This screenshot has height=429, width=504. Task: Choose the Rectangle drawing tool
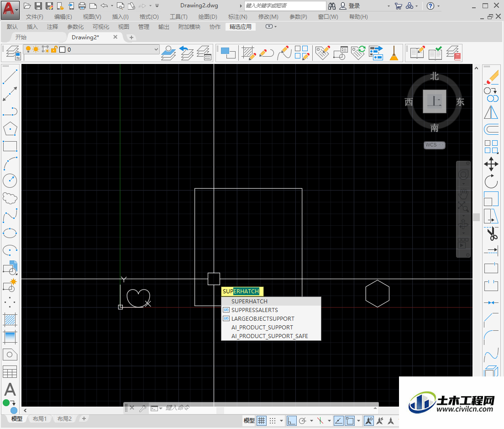[x=10, y=146]
